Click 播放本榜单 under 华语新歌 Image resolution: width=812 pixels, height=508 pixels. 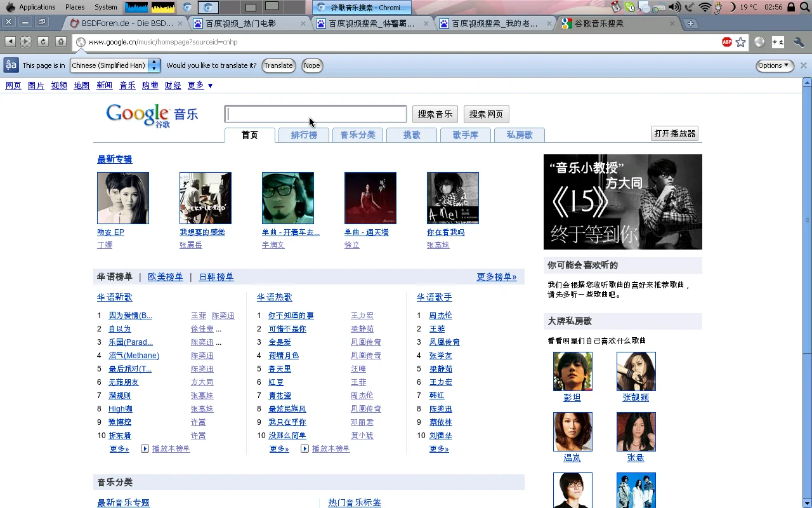(171, 449)
